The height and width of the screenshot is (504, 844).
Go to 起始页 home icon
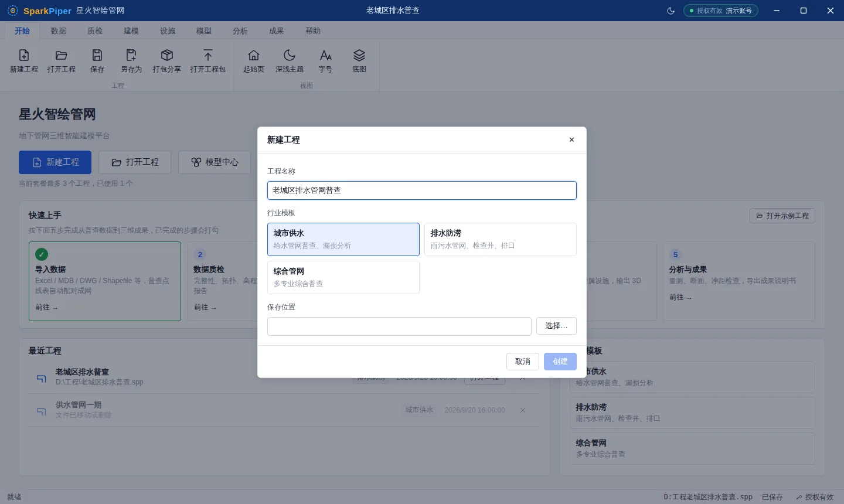pos(254,55)
